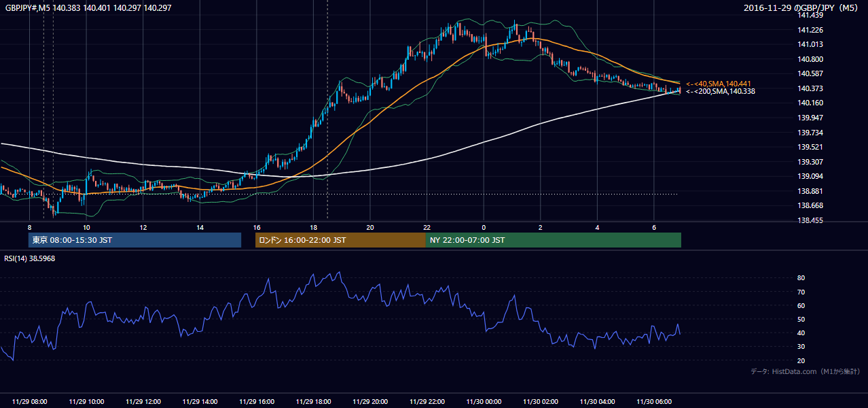Click RSI axis level 40
Image resolution: width=868 pixels, height=408 pixels.
(801, 333)
